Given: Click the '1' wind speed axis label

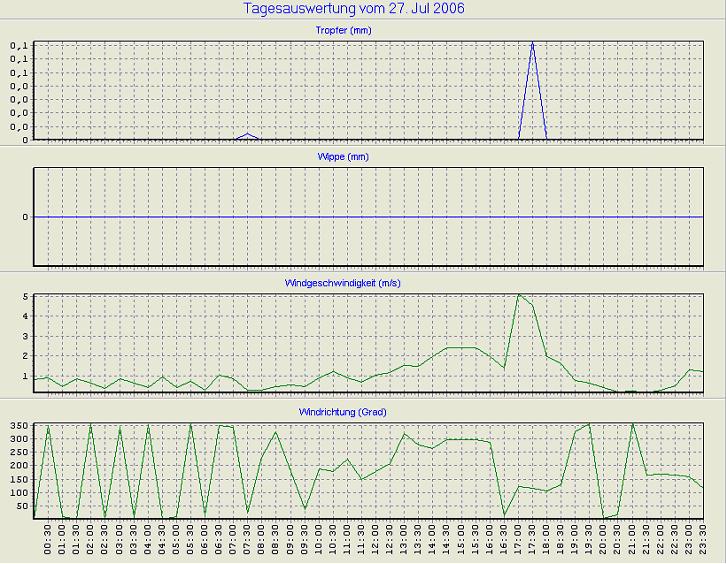Looking at the screenshot, I should (x=24, y=376).
